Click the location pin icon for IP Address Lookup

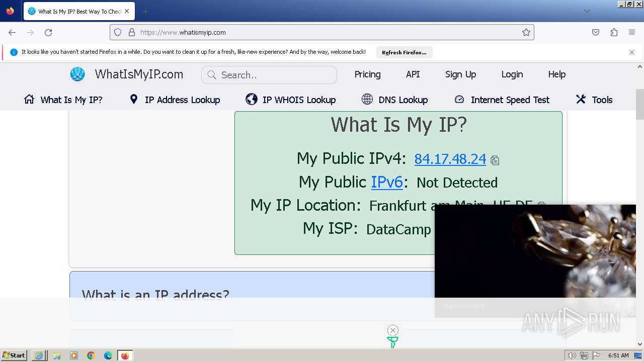[x=133, y=99]
